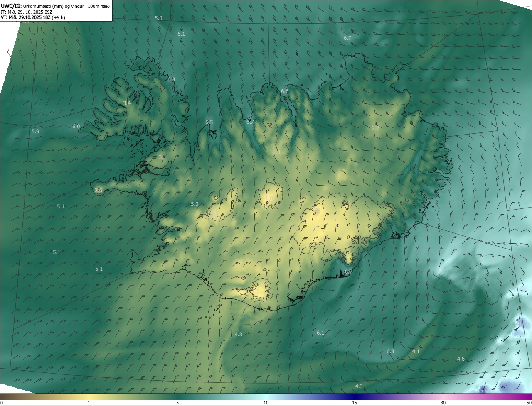
Task: Select the 4.1 value label
Action: point(416,351)
